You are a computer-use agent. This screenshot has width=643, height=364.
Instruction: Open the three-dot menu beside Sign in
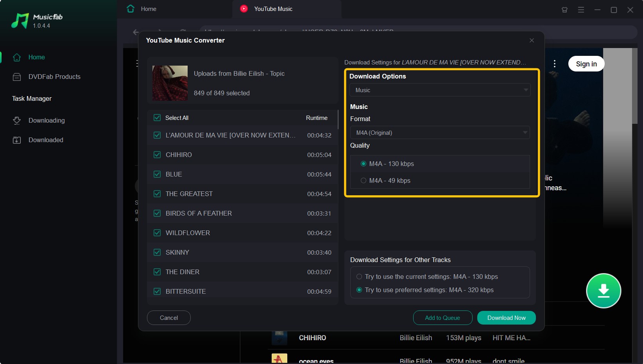(554, 64)
